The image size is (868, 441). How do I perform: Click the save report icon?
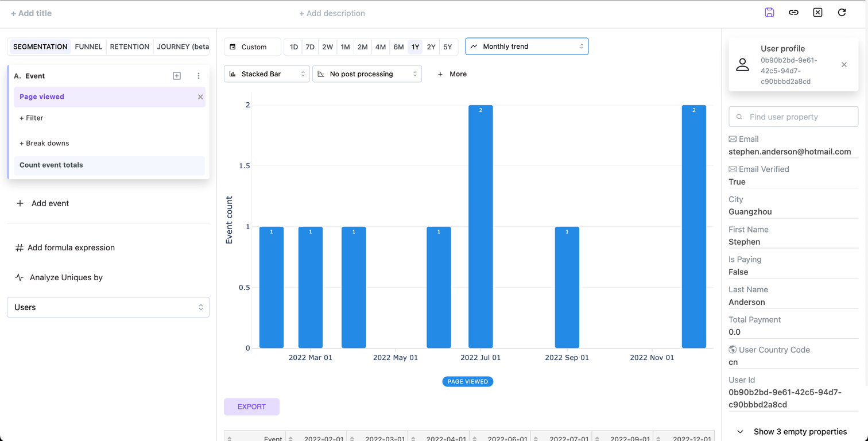(x=769, y=13)
